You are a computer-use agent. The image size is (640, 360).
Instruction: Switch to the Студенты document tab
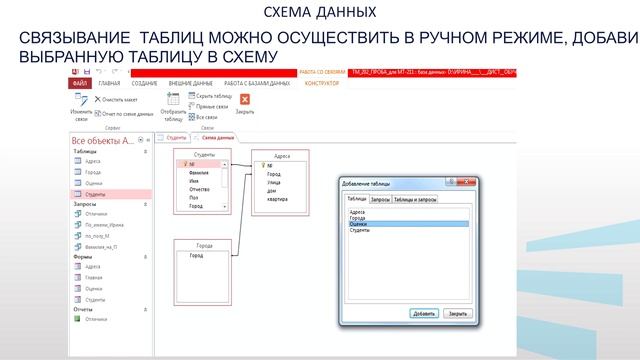pos(172,138)
